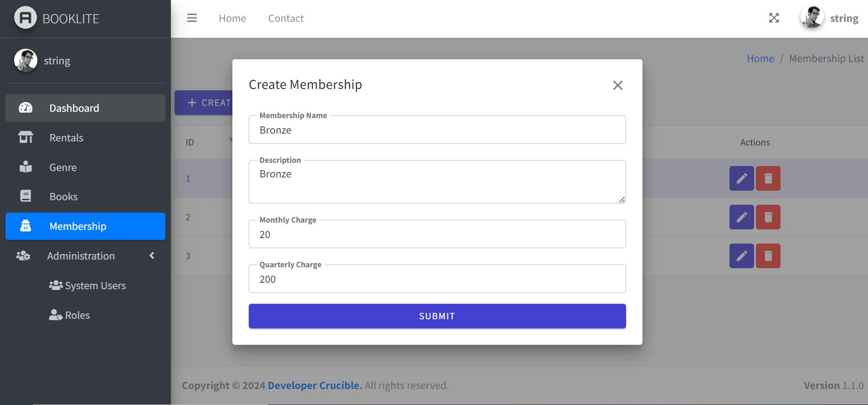This screenshot has height=405, width=868.
Task: Collapse the Administration menu chevron
Action: [x=152, y=256]
